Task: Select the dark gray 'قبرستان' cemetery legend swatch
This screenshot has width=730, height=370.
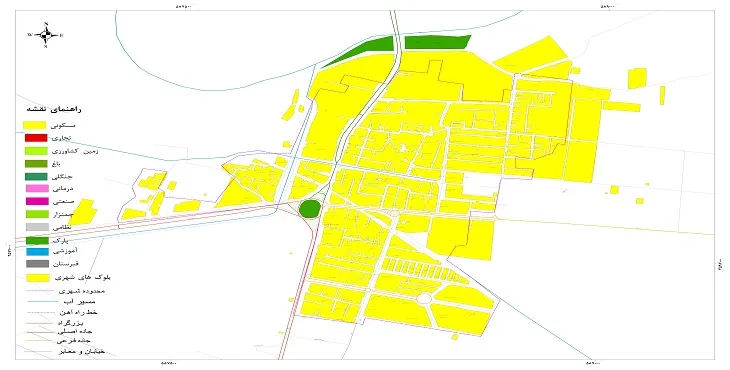Action: [x=37, y=264]
